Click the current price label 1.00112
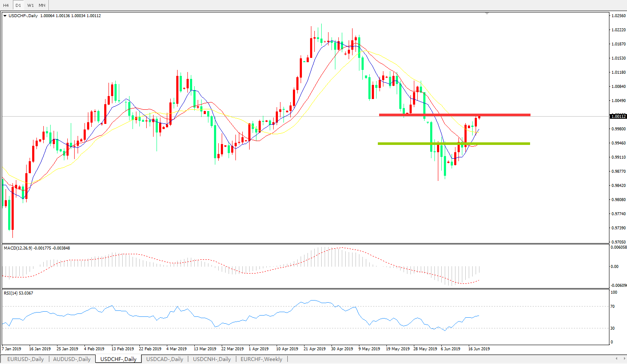This screenshot has width=627, height=364. (618, 117)
